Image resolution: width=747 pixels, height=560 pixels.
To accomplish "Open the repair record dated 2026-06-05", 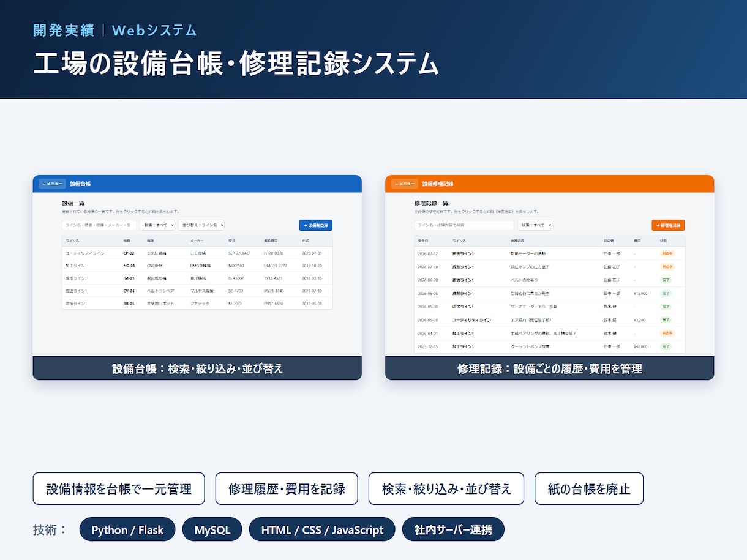I will 550,293.
